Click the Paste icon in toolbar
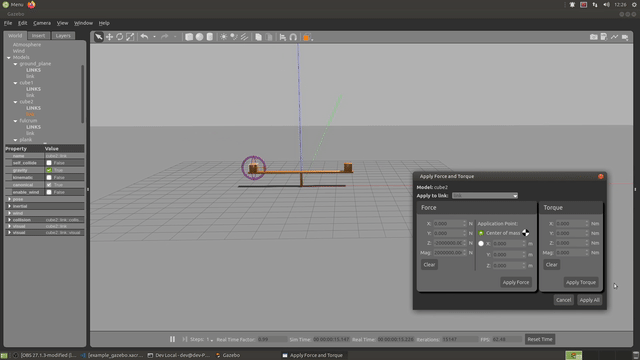This screenshot has width=640, height=360. coord(269,37)
